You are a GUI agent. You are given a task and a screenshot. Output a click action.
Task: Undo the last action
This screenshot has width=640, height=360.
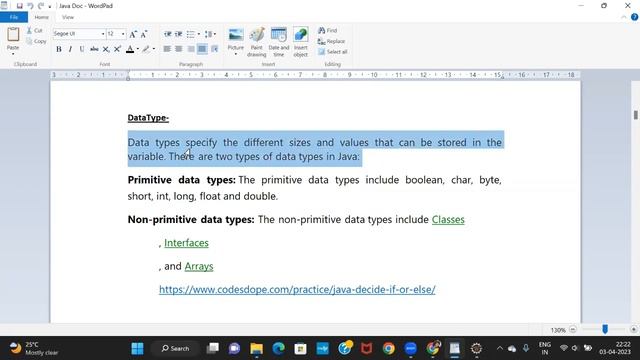30,6
